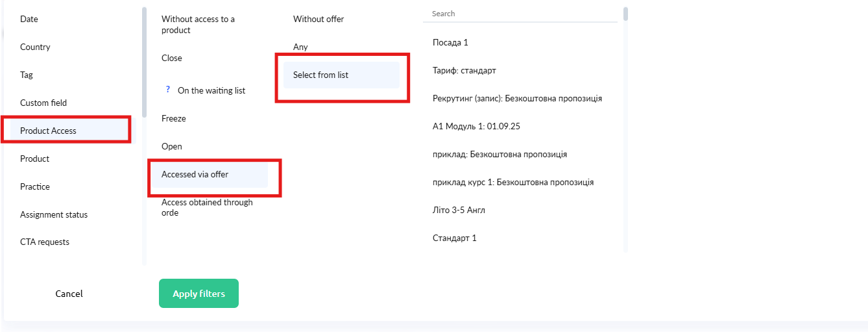This screenshot has height=332, width=868.
Task: Select the Посада 1 offer
Action: click(x=450, y=43)
